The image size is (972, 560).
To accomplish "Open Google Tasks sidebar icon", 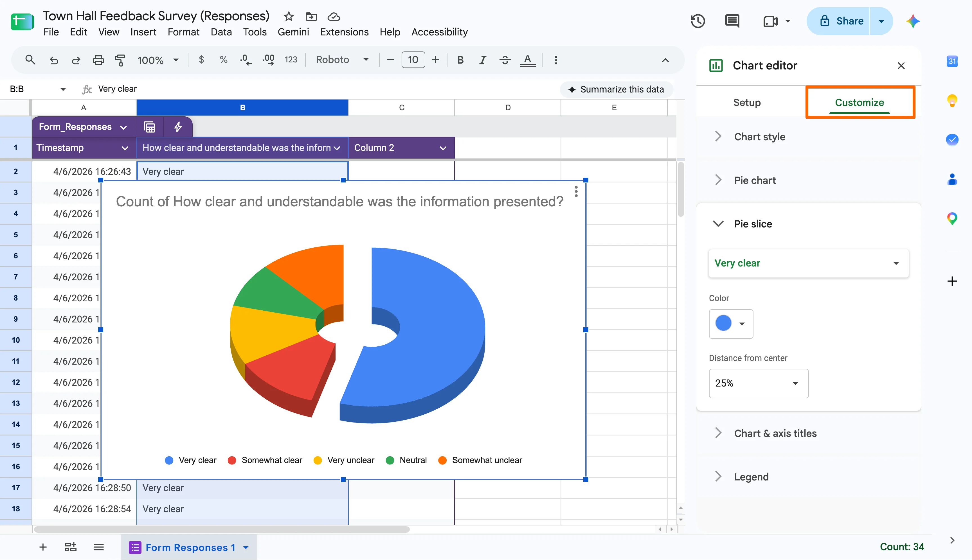I will point(952,140).
